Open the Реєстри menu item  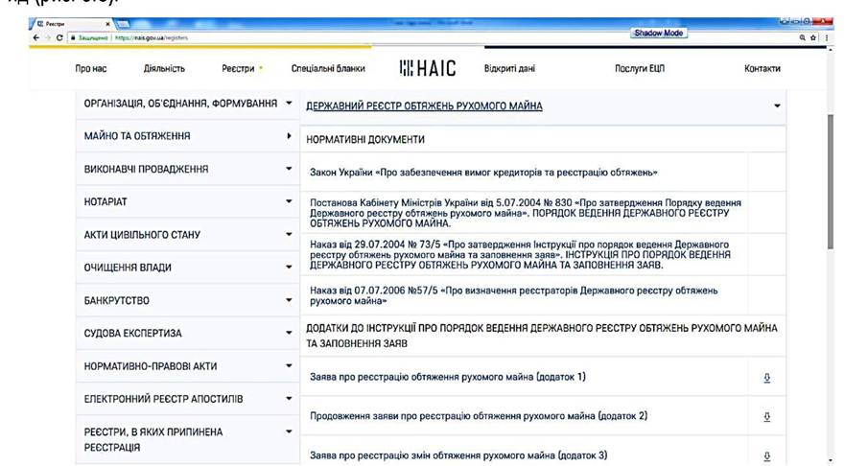tap(238, 69)
